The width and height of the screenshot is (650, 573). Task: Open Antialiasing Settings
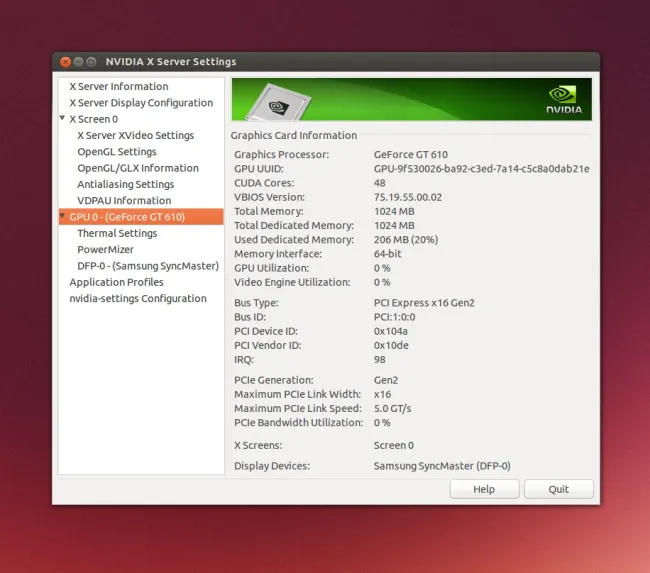click(x=125, y=184)
